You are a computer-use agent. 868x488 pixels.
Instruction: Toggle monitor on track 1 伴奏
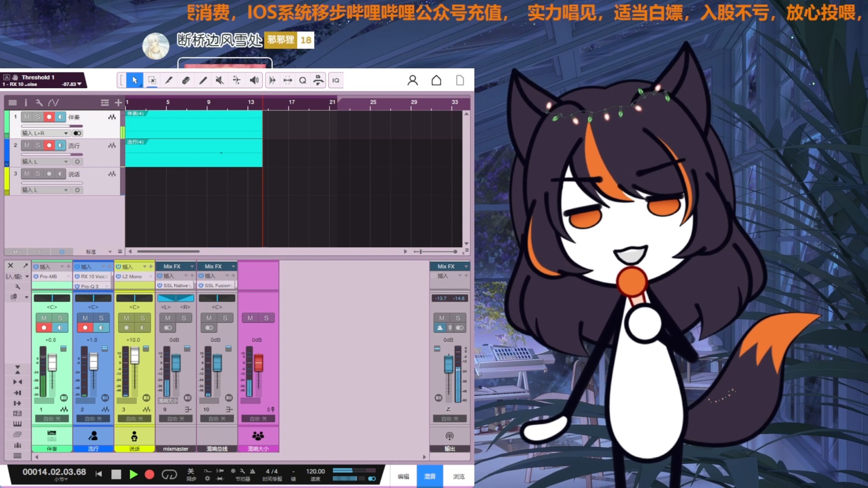click(60, 117)
